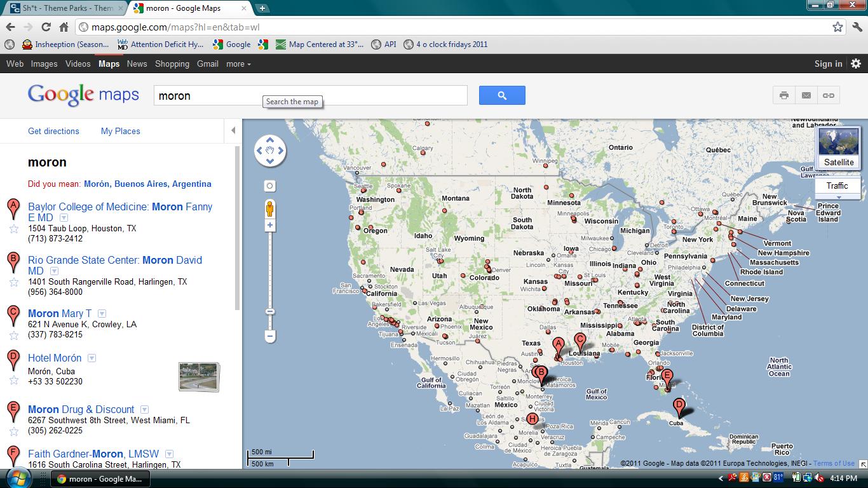Viewport: 868px width, 488px height.
Task: Toggle the Traffic layer
Action: (x=837, y=186)
